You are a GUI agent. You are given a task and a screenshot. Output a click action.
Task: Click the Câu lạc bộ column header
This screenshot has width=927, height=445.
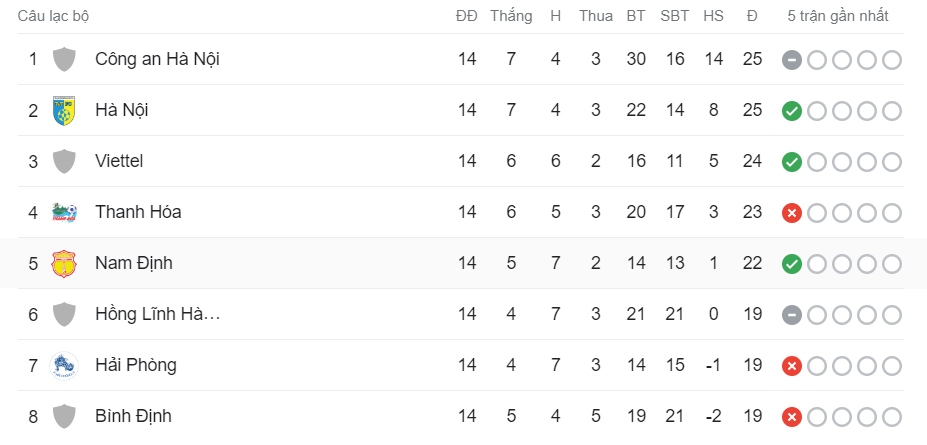pyautogui.click(x=53, y=16)
